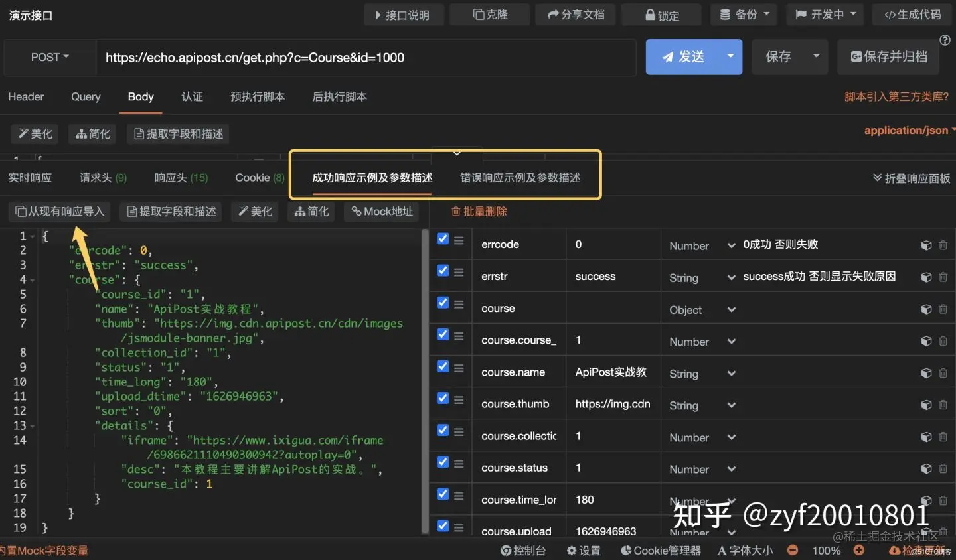This screenshot has height=560, width=956.
Task: Click the 分享文档 share document button
Action: pos(576,15)
